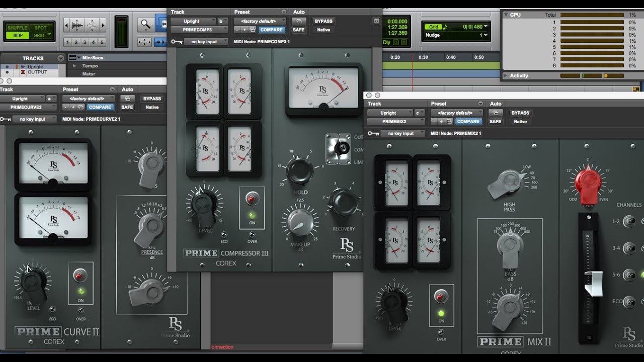The height and width of the screenshot is (362, 644).
Task: Click COMPARE in the PRIMECURVE2 window
Action: [100, 107]
